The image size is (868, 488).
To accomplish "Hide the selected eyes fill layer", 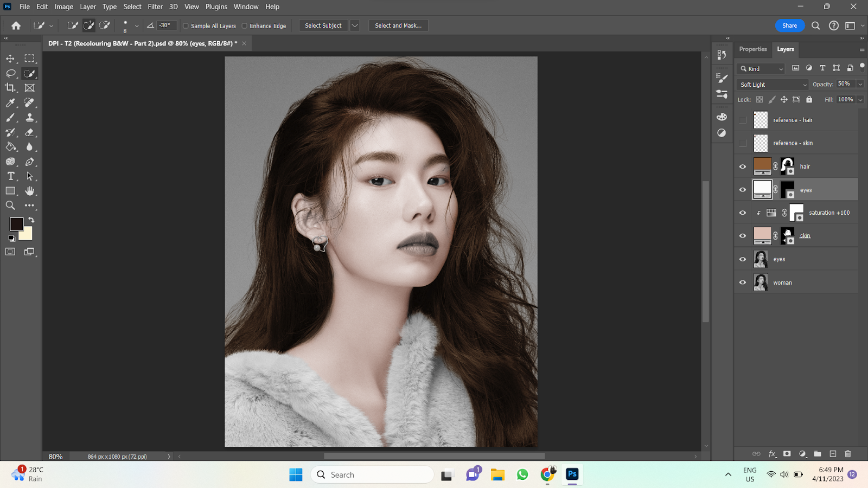I will 743,190.
